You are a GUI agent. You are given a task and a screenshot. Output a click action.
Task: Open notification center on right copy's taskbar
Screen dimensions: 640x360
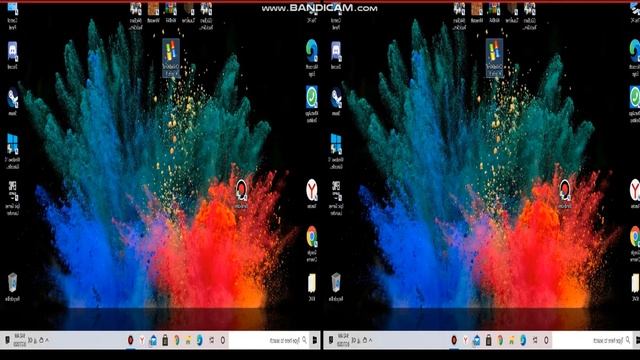(x=331, y=340)
